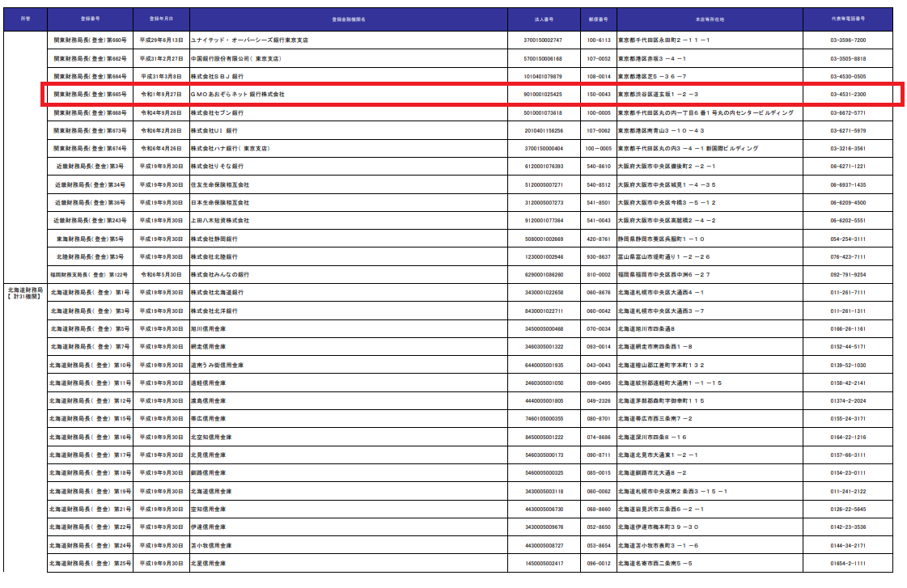Screen dimensions: 907x588
Task: Click corporate number 9010001025425
Action: click(x=542, y=95)
